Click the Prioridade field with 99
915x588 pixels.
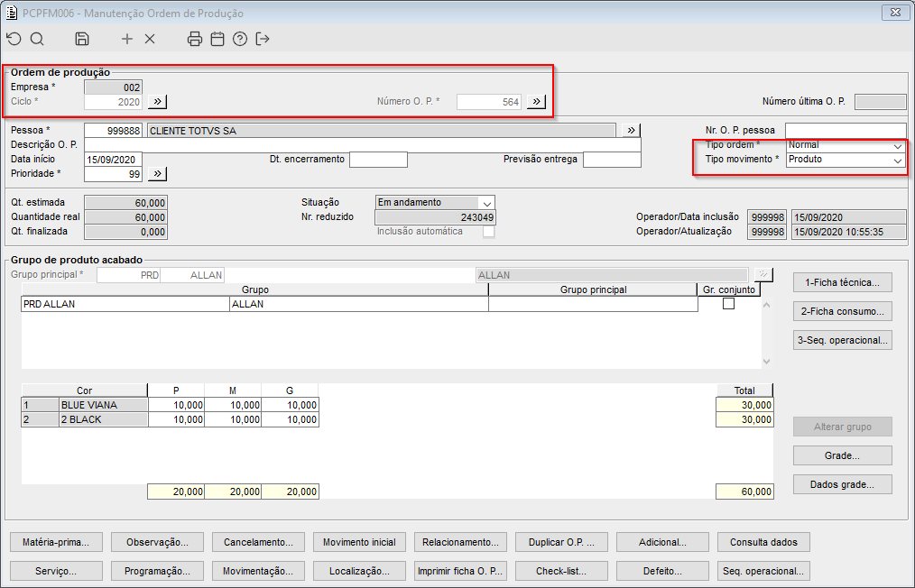tap(113, 174)
